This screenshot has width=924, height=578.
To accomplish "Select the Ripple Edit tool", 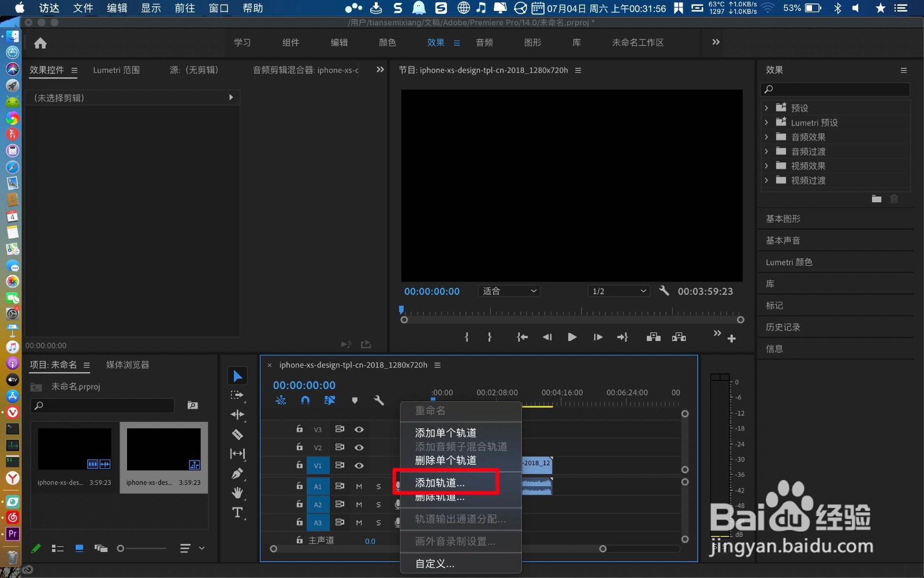I will (x=237, y=414).
